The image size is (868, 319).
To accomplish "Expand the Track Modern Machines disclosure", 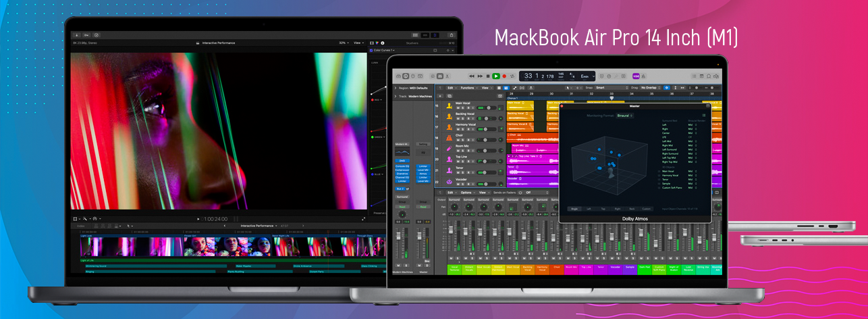I will click(396, 96).
